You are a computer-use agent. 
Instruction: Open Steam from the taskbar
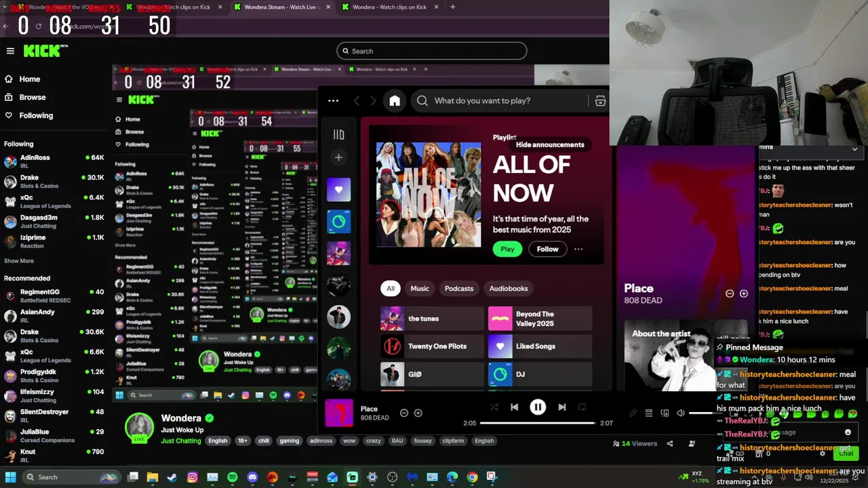pyautogui.click(x=172, y=477)
